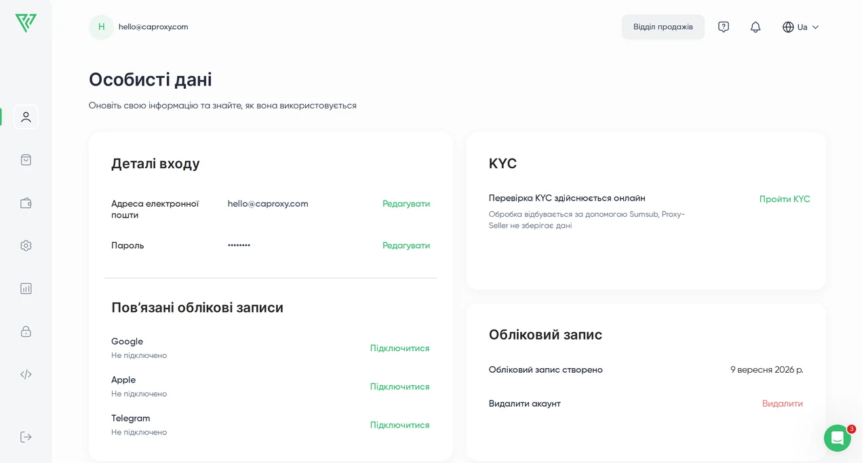Open the API code brackets icon
The width and height of the screenshot is (868, 463).
[26, 374]
